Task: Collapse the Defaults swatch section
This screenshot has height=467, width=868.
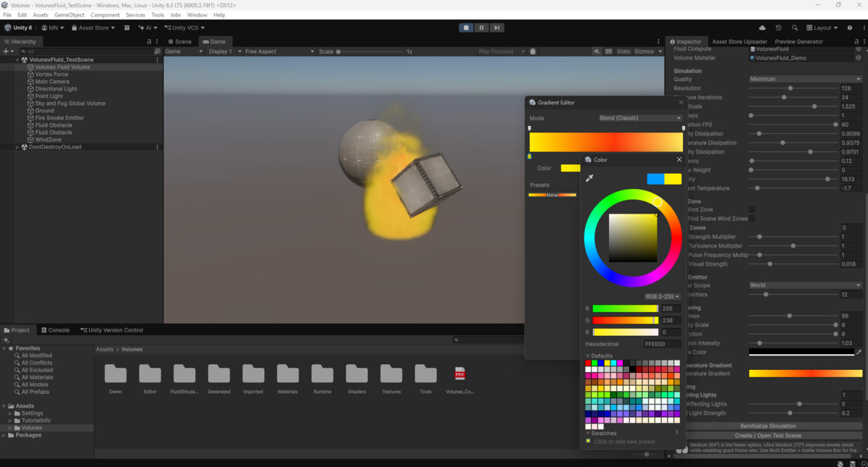Action: tap(588, 355)
